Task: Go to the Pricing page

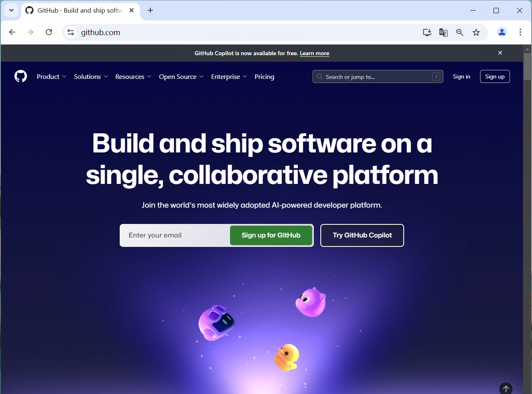Action: (264, 76)
